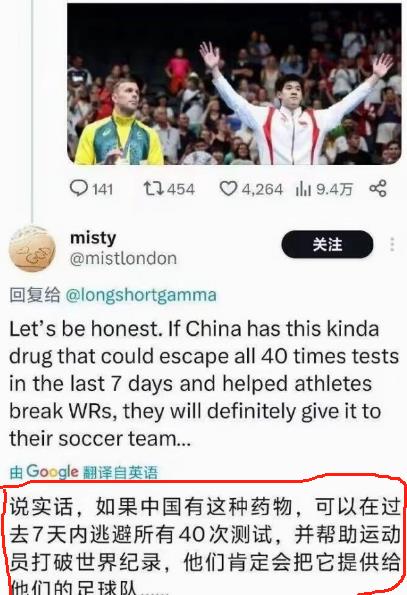Follow misty with 关注 button
This screenshot has width=407, height=595.
[327, 244]
